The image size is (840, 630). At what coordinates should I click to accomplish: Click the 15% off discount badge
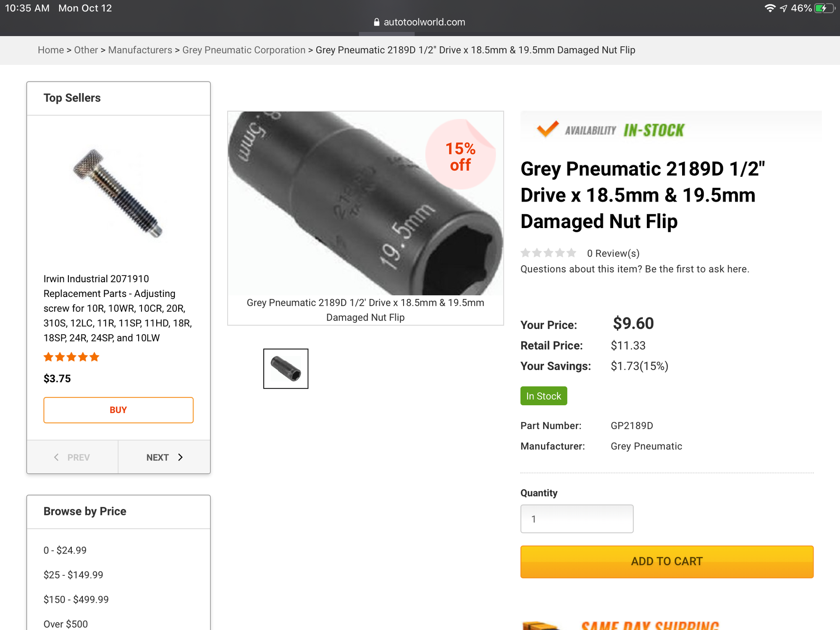pos(460,156)
